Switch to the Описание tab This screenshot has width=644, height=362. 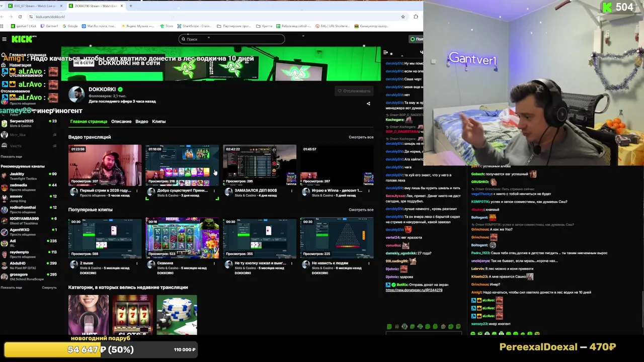point(121,122)
